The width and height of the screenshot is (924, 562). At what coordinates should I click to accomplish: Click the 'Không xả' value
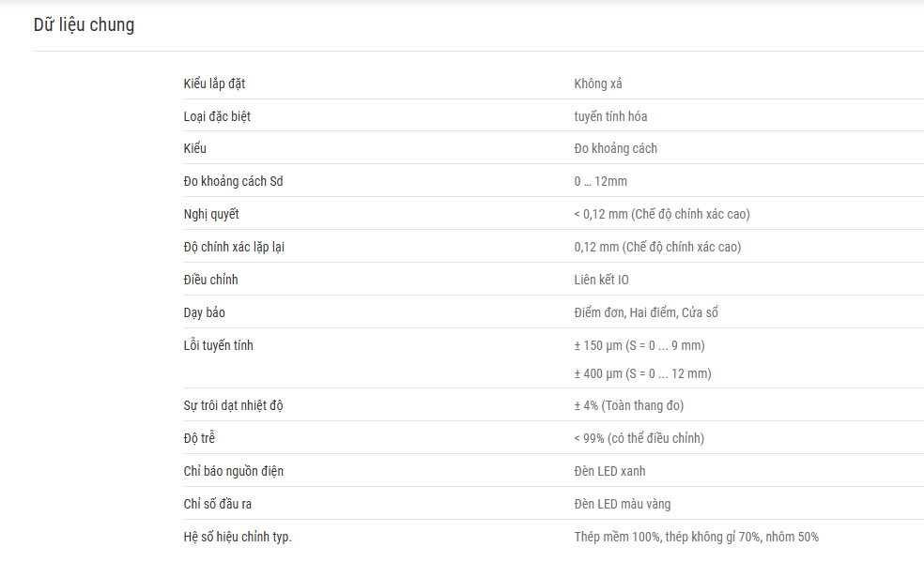pyautogui.click(x=598, y=84)
